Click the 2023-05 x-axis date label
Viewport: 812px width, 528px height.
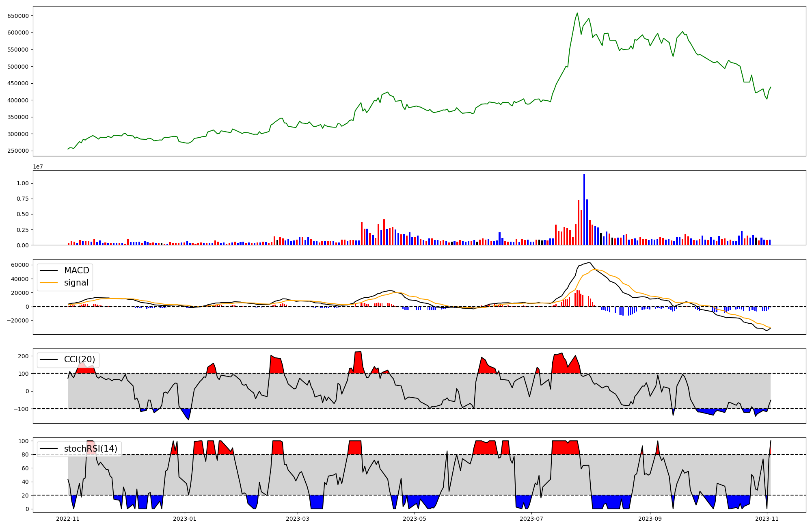(x=415, y=519)
